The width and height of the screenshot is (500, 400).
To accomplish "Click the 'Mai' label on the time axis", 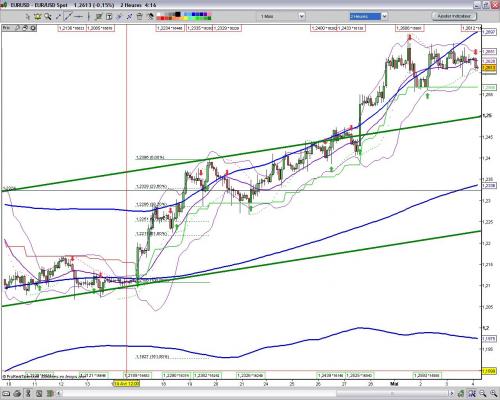I will (x=394, y=384).
